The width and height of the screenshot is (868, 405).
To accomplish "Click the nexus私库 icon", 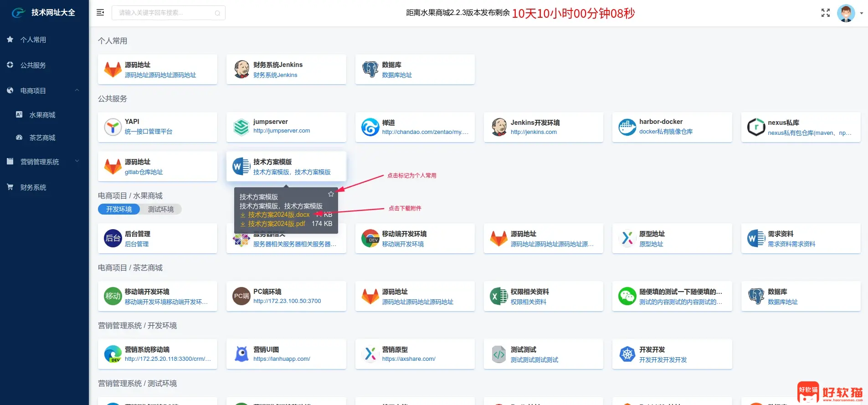I will (756, 127).
